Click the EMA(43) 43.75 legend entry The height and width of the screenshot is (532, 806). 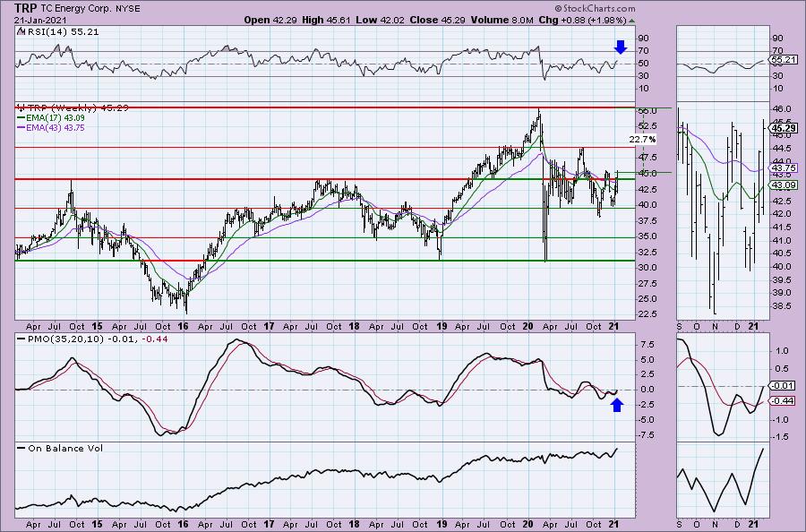51,127
